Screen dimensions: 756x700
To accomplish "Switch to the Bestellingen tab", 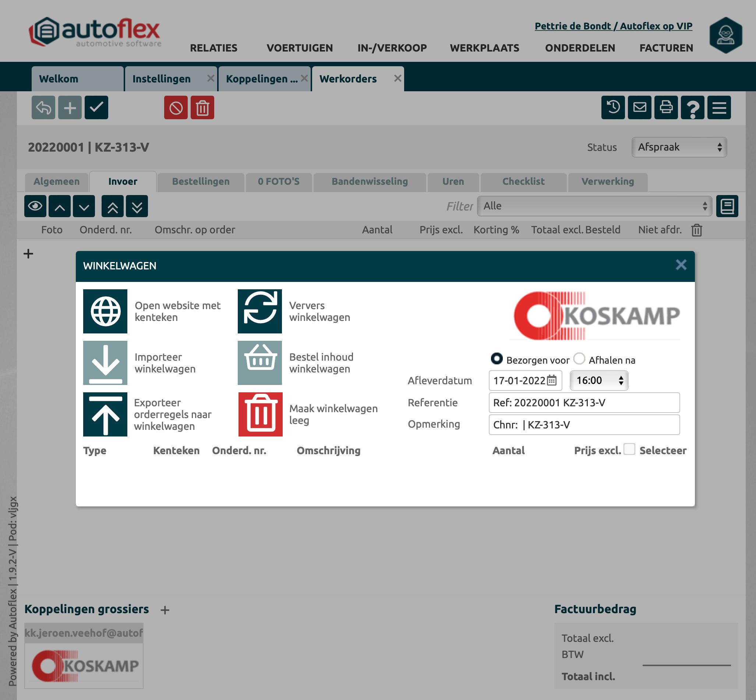I will (201, 181).
